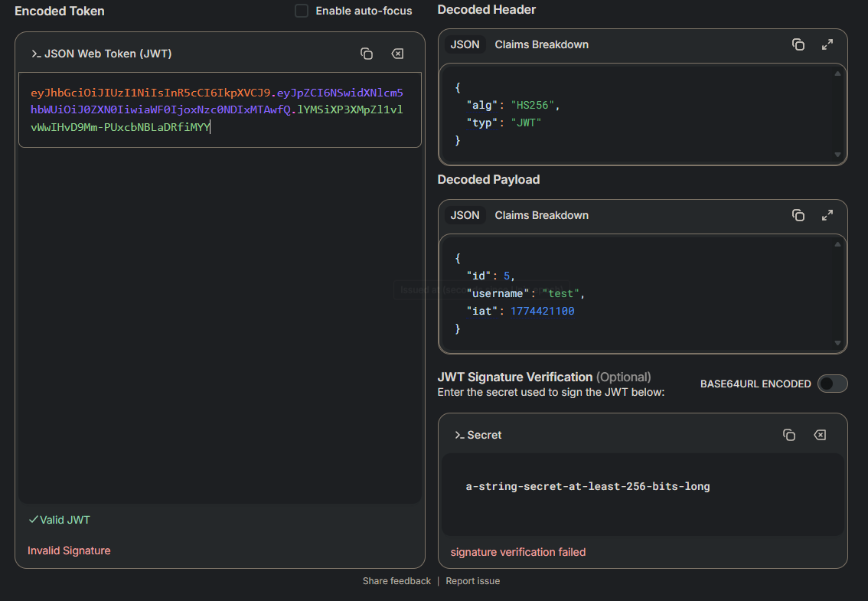This screenshot has width=868, height=601.
Task: Click the Valid JWT status message
Action: click(59, 520)
